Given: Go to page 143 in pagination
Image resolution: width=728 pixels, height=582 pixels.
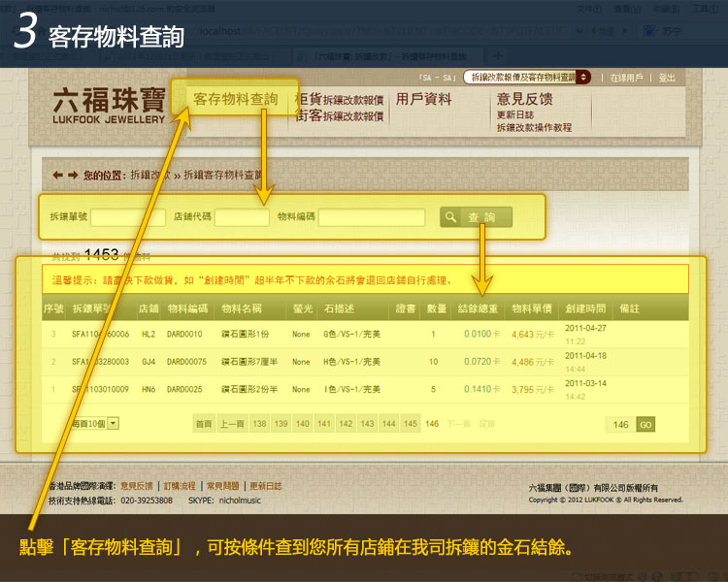Looking at the screenshot, I should [367, 423].
